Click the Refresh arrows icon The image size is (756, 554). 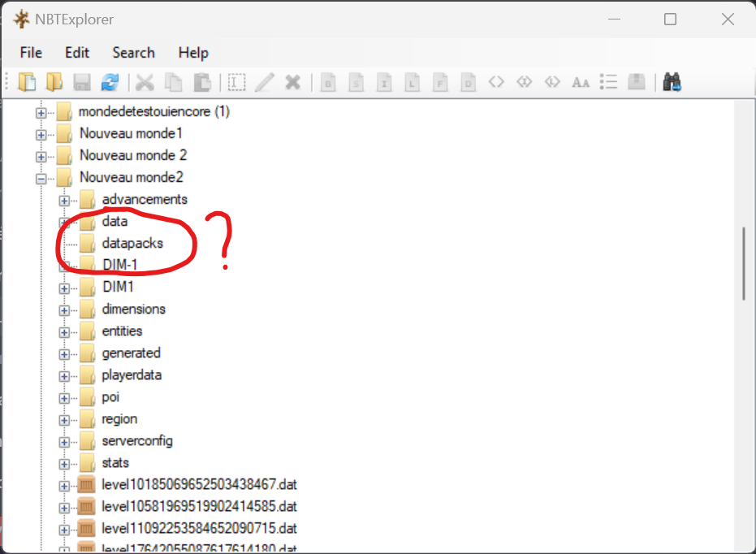click(110, 82)
